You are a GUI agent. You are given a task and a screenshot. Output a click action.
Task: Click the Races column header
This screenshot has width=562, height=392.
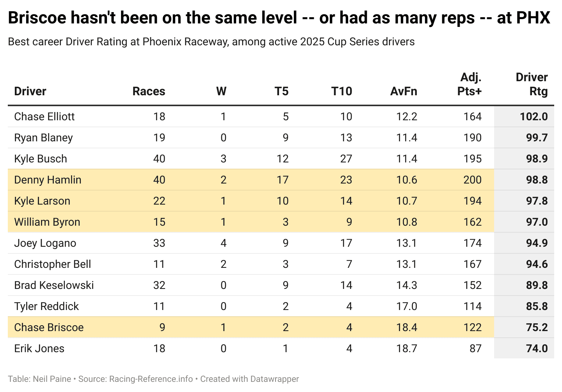pyautogui.click(x=149, y=91)
